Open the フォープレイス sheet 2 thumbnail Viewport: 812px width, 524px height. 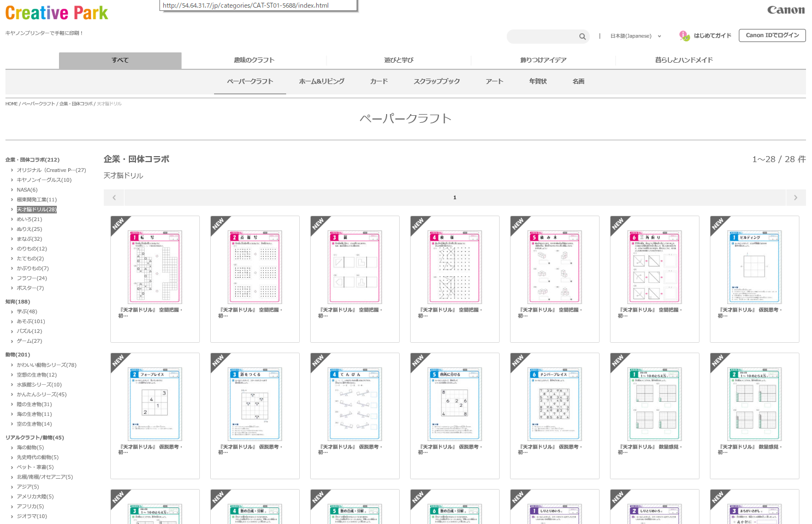[x=155, y=404]
